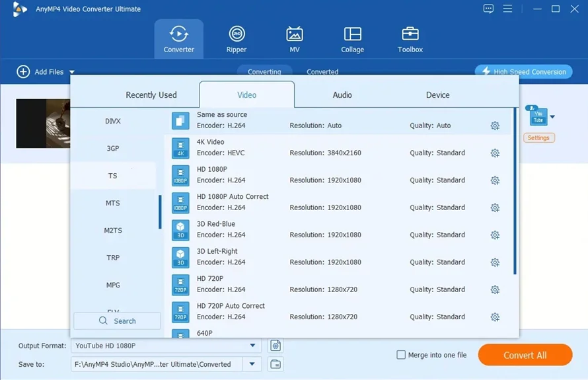Click the Quality: Auto text
The width and height of the screenshot is (588, 380).
click(430, 126)
